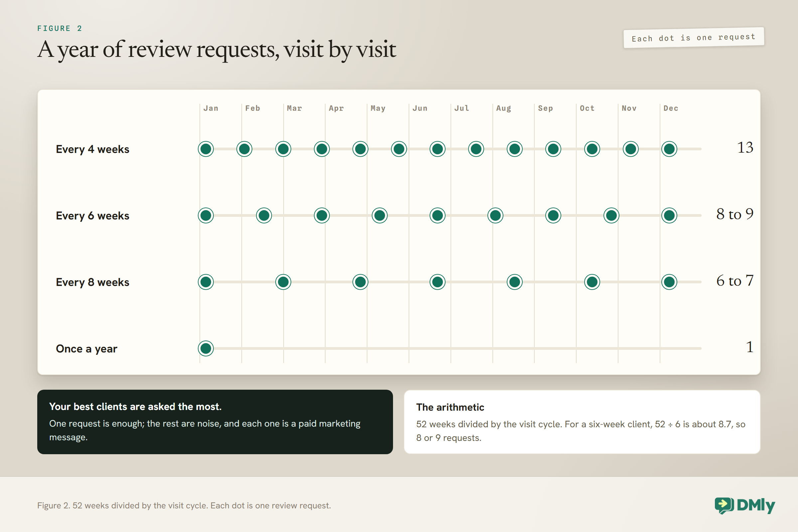This screenshot has width=798, height=532.
Task: Click the Apr month label
Action: 336,108
